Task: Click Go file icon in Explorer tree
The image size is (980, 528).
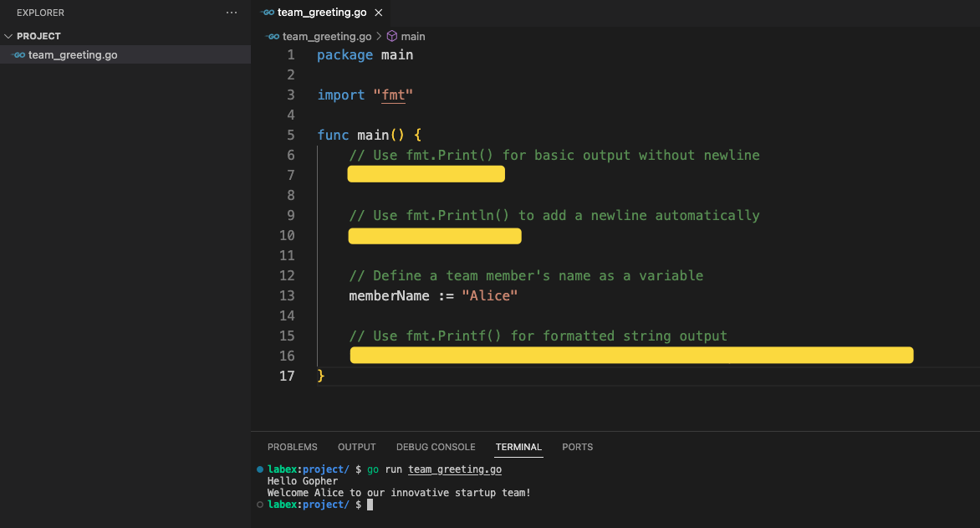Action: [x=19, y=55]
